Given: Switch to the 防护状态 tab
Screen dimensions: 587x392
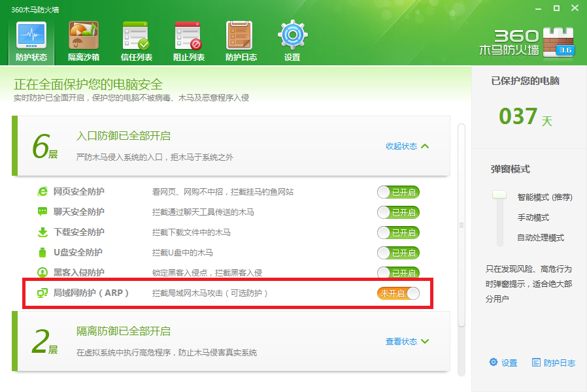Looking at the screenshot, I should tap(31, 41).
